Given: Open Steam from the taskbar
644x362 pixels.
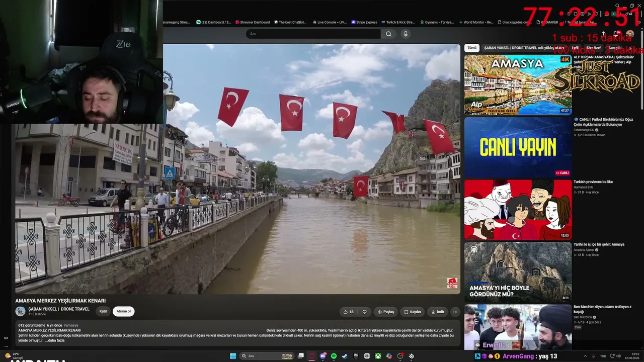Looking at the screenshot, I should [345, 356].
